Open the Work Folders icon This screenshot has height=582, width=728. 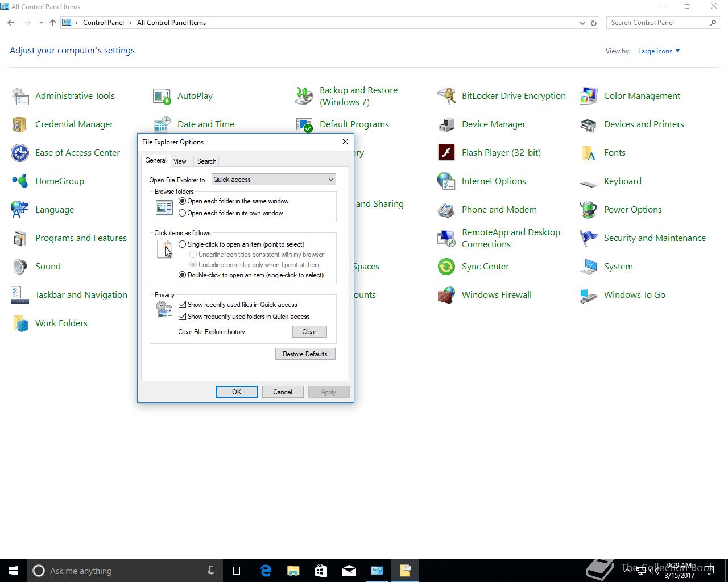pyautogui.click(x=20, y=323)
